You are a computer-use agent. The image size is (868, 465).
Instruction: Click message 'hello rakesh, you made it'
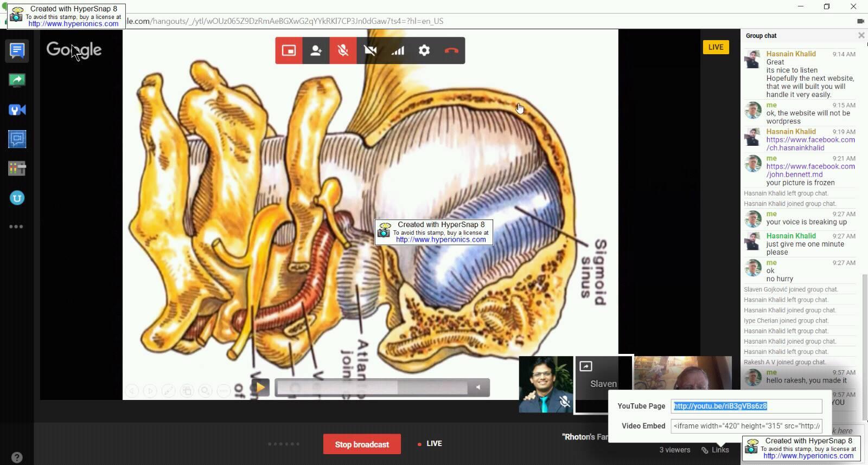806,380
